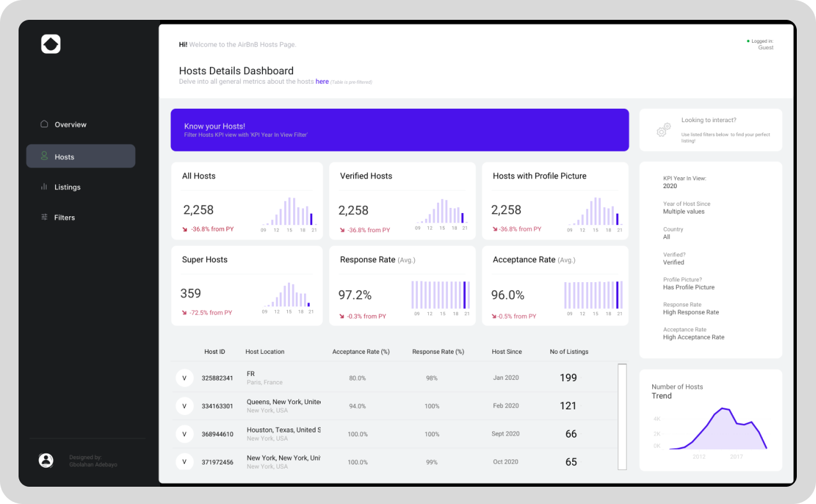Click the white app logo icon
Image resolution: width=816 pixels, height=504 pixels.
(51, 44)
